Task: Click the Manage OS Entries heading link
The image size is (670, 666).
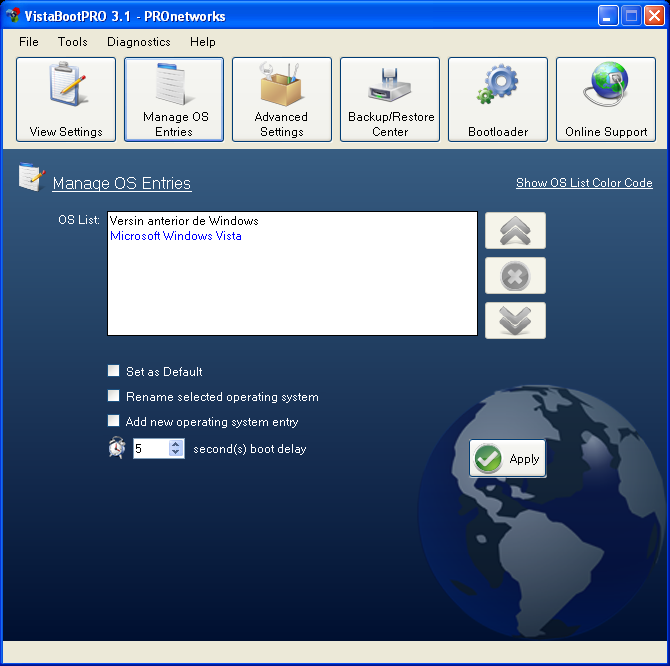Action: click(122, 183)
